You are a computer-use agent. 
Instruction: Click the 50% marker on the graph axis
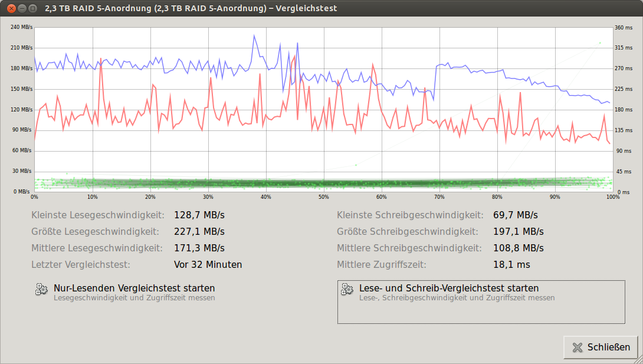pos(323,197)
